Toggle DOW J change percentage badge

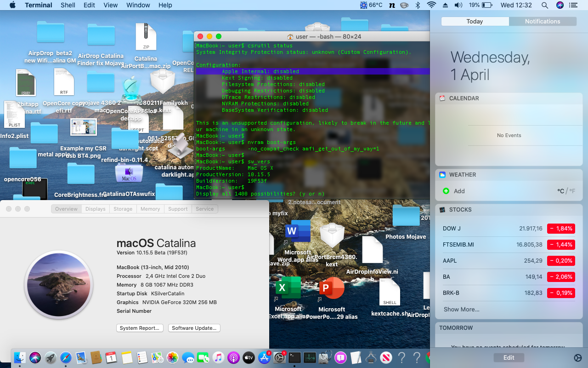coord(561,229)
